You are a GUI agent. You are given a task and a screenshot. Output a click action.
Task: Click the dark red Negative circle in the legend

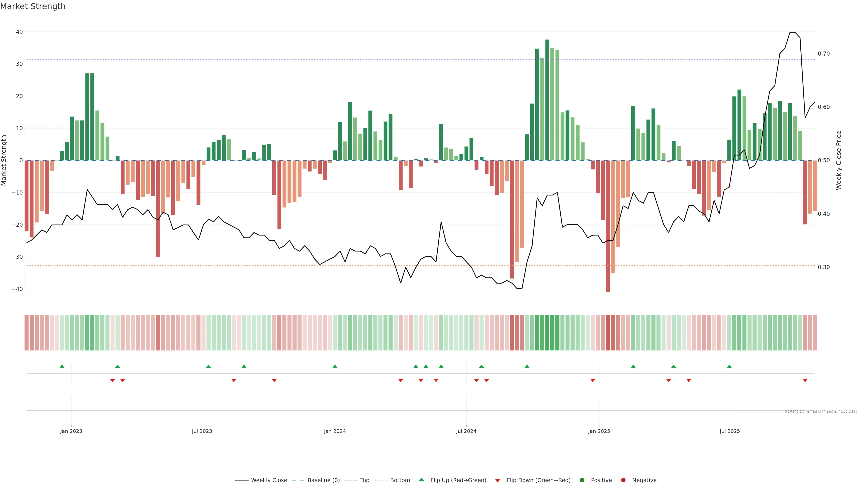click(x=623, y=480)
